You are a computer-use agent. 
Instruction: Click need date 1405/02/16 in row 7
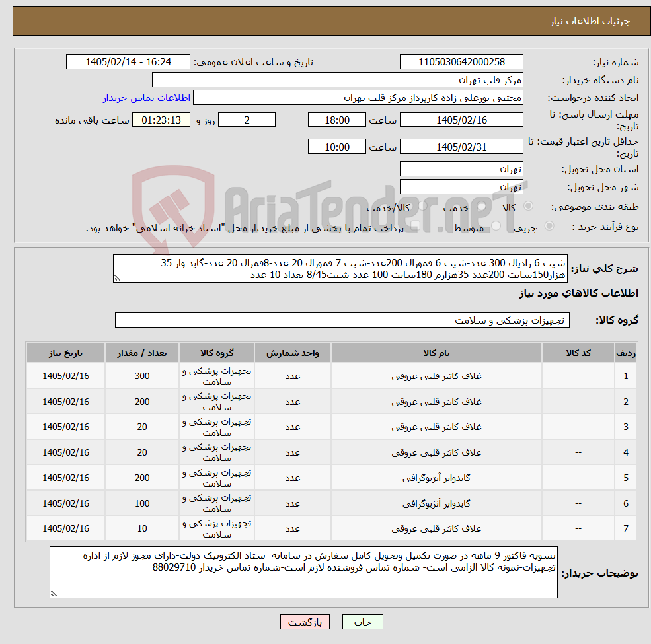65,528
